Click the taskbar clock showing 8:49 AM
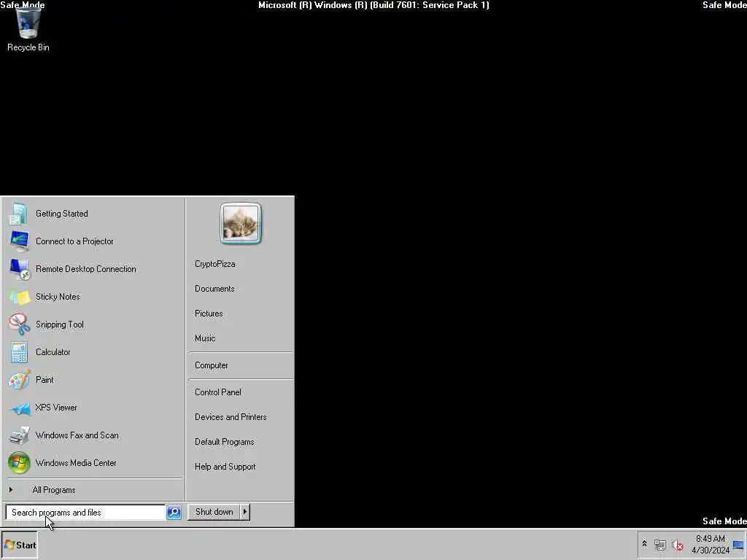Viewport: 747px width, 560px height. pyautogui.click(x=711, y=544)
